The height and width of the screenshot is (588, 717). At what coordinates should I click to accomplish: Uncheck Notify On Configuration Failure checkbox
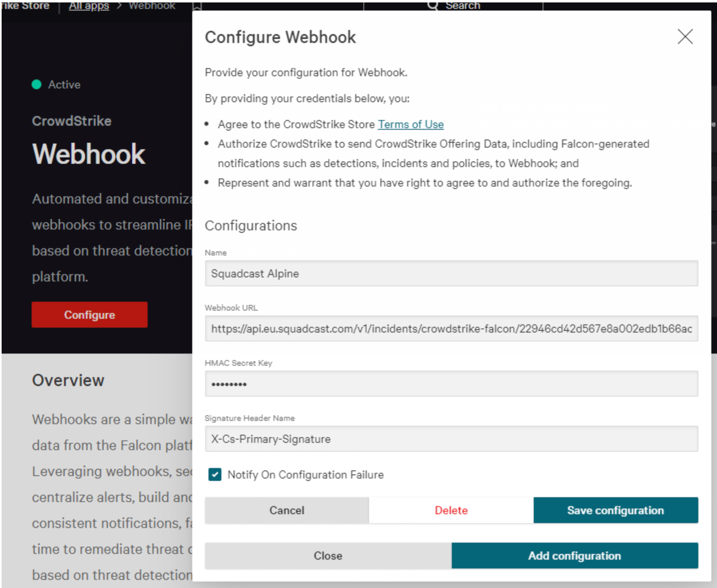[x=215, y=474]
